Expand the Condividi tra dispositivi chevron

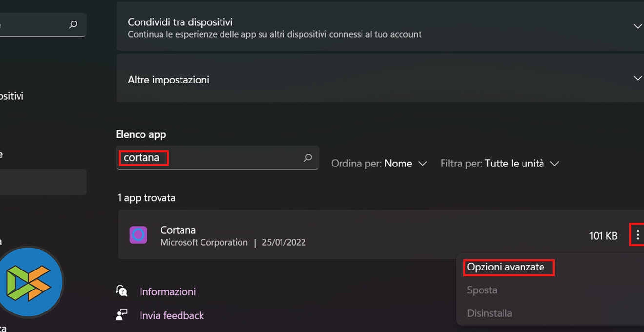[637, 26]
